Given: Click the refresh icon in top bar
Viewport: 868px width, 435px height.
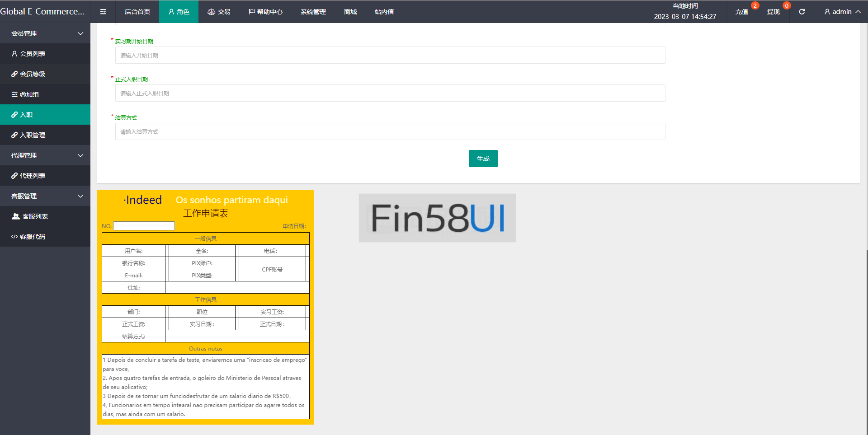Looking at the screenshot, I should pos(802,12).
